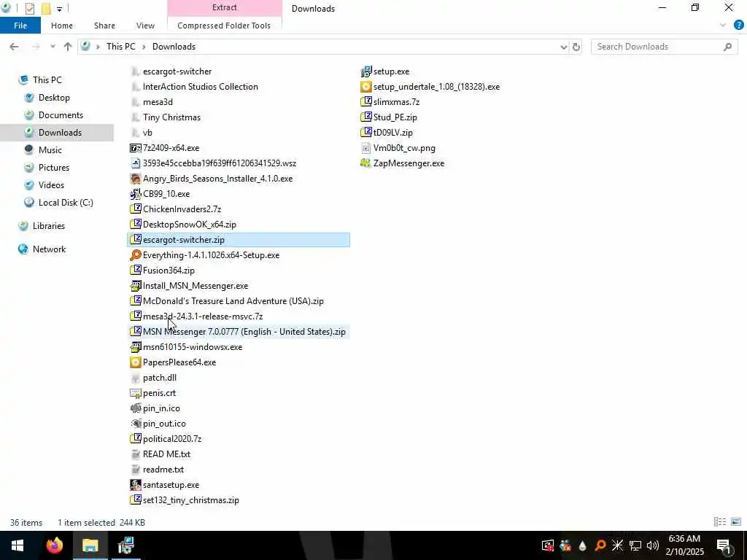Open Customize Quick Access Toolbar dropdown
The height and width of the screenshot is (560, 747).
(x=59, y=9)
